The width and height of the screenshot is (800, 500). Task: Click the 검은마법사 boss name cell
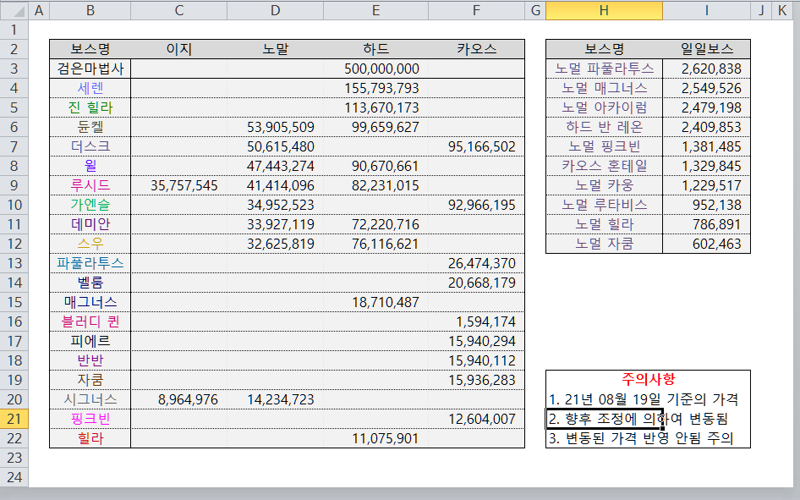[90, 69]
